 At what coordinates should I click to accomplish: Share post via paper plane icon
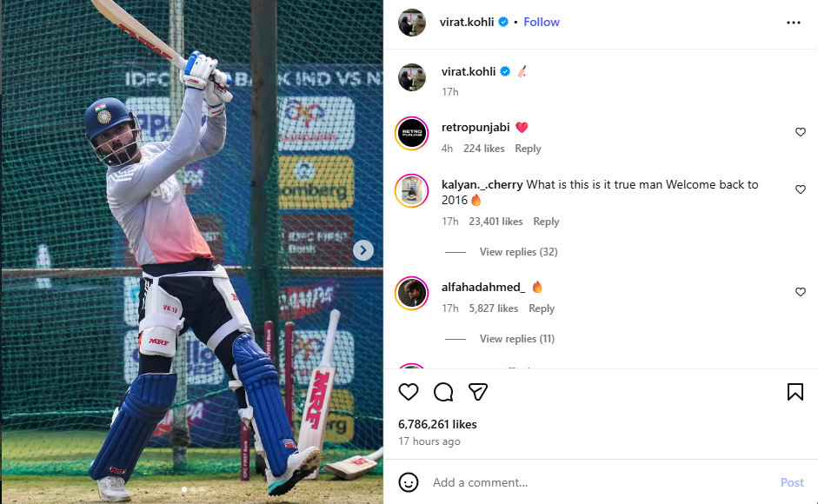pos(478,392)
